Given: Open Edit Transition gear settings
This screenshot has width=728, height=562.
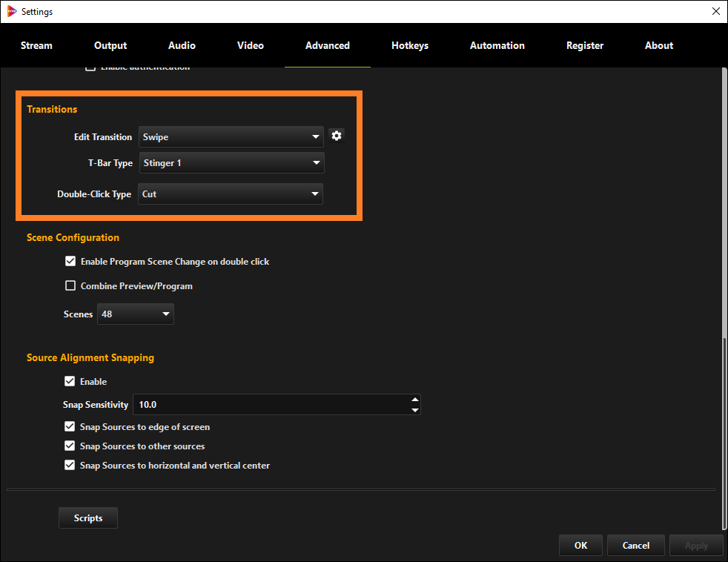Looking at the screenshot, I should 337,136.
